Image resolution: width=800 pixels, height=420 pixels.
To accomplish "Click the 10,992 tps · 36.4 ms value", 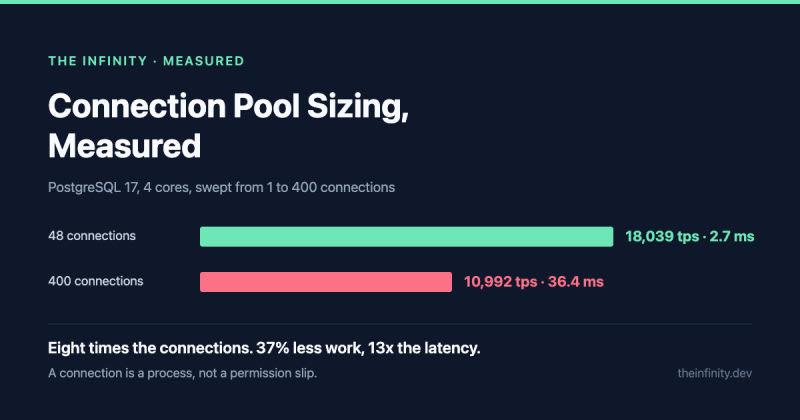I will [x=534, y=282].
